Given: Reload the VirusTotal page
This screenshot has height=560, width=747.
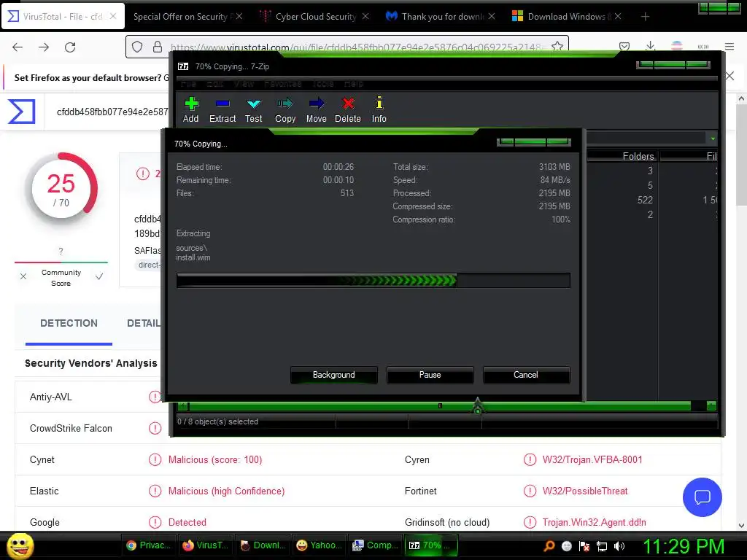Looking at the screenshot, I should click(70, 47).
